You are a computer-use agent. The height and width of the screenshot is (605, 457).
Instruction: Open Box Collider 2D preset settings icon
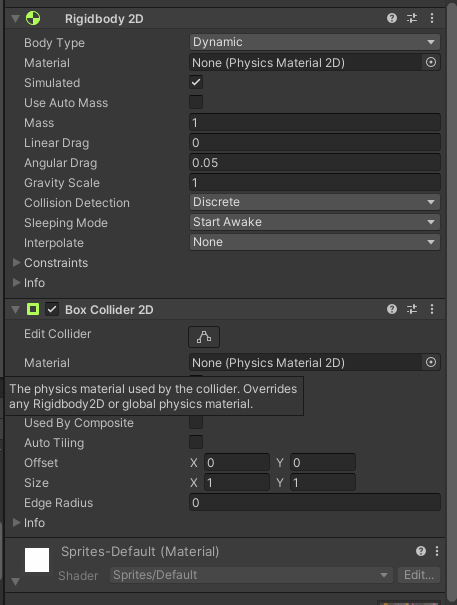(x=412, y=309)
